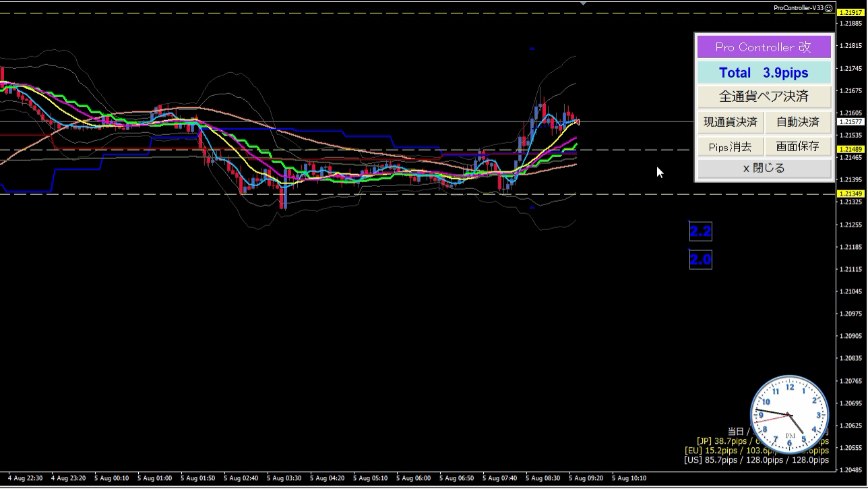The image size is (868, 489).
Task: Click the 1.21255 price axis label
Action: tap(852, 225)
